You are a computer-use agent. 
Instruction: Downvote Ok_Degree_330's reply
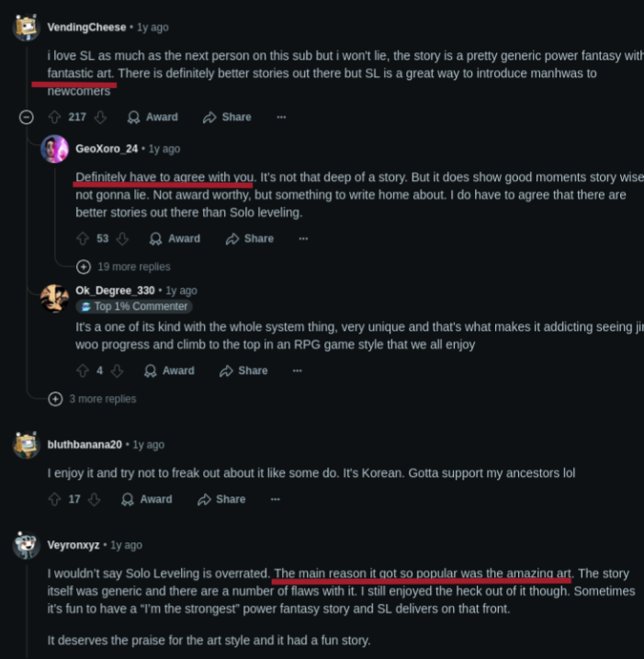coord(117,370)
